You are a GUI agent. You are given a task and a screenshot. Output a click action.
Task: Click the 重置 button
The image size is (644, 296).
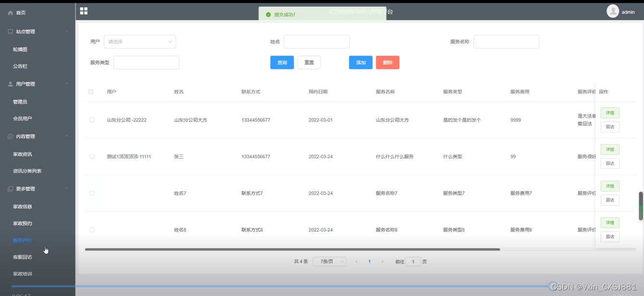[x=309, y=62]
